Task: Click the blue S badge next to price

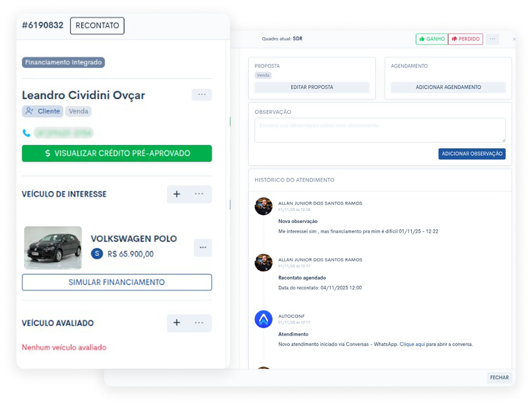Action: [97, 254]
